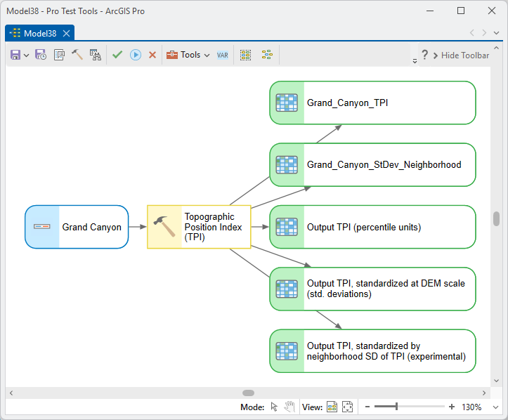Open the tab list dropdown chevron

click(x=496, y=33)
